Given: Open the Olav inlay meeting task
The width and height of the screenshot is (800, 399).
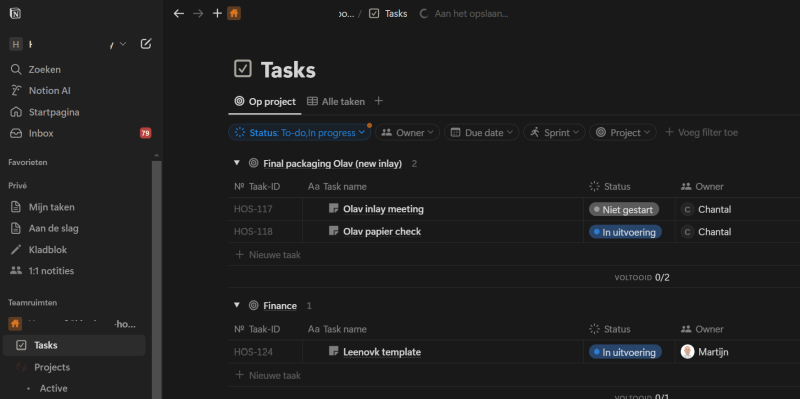Looking at the screenshot, I should click(383, 209).
